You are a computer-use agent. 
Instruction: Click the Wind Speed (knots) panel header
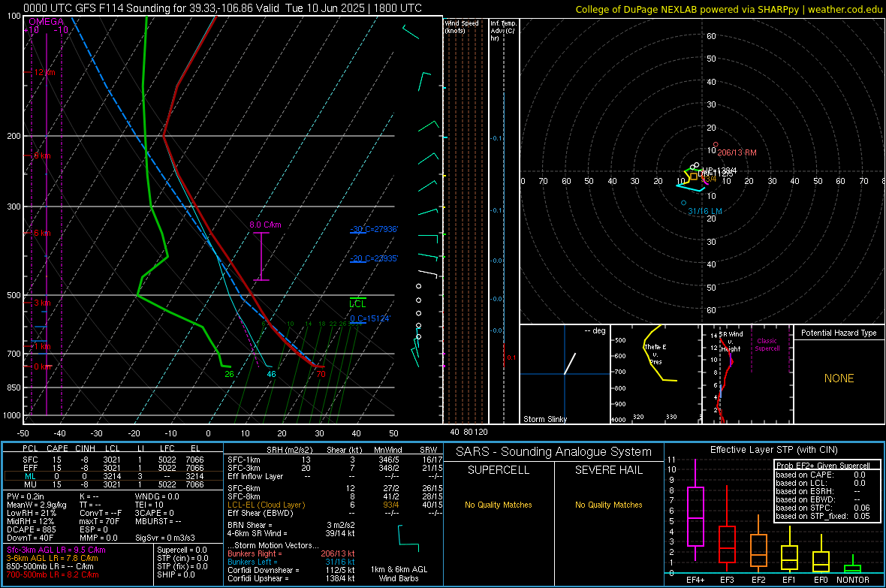pyautogui.click(x=462, y=26)
